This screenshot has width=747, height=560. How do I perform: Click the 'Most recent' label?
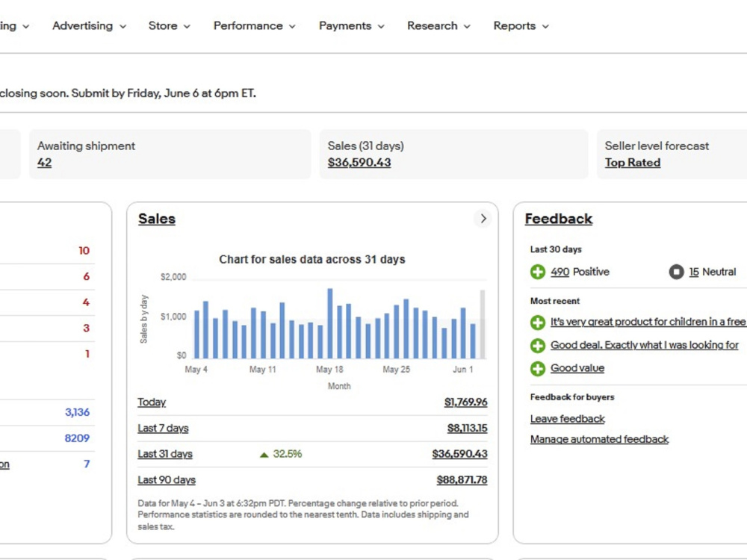click(555, 301)
